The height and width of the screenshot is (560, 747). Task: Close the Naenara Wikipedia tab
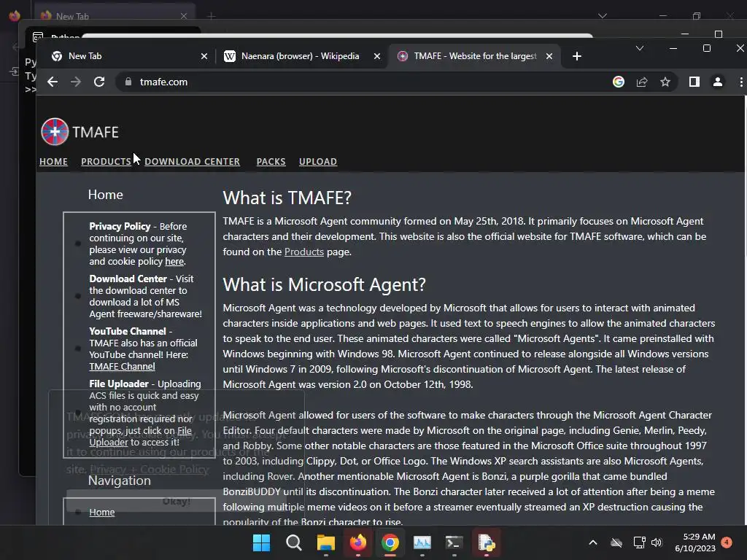(377, 56)
